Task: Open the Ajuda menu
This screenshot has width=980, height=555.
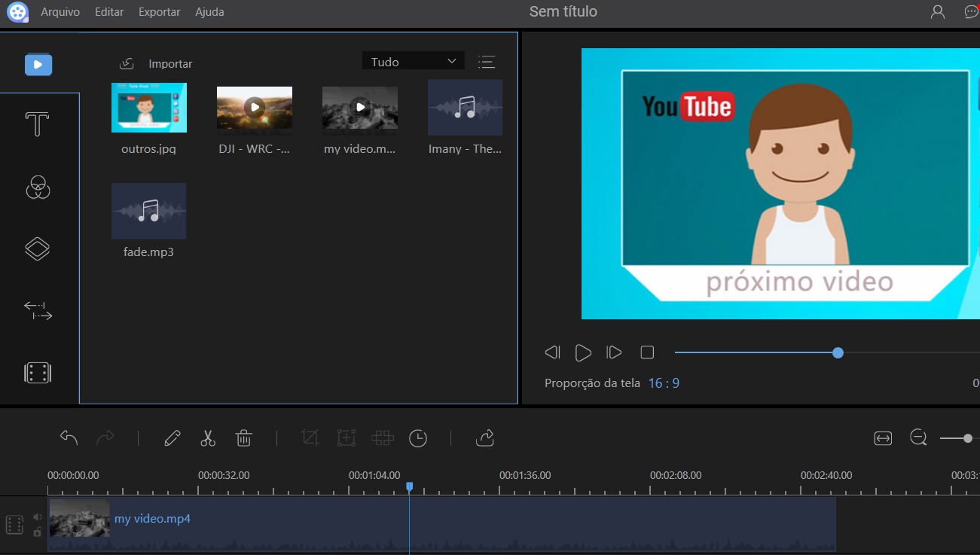Action: click(x=209, y=12)
